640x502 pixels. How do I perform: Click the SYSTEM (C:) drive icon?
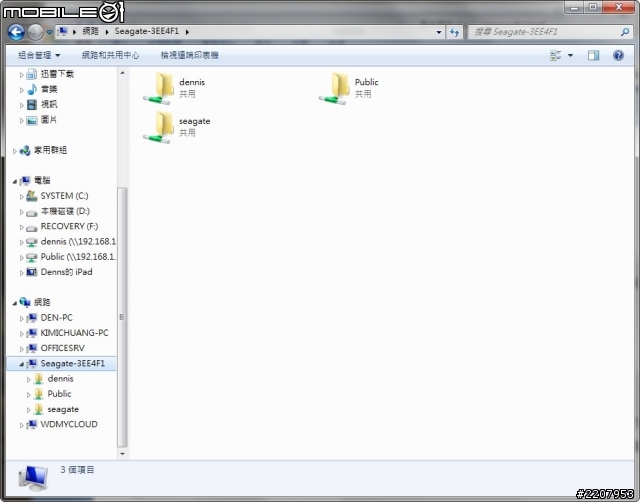[32, 196]
